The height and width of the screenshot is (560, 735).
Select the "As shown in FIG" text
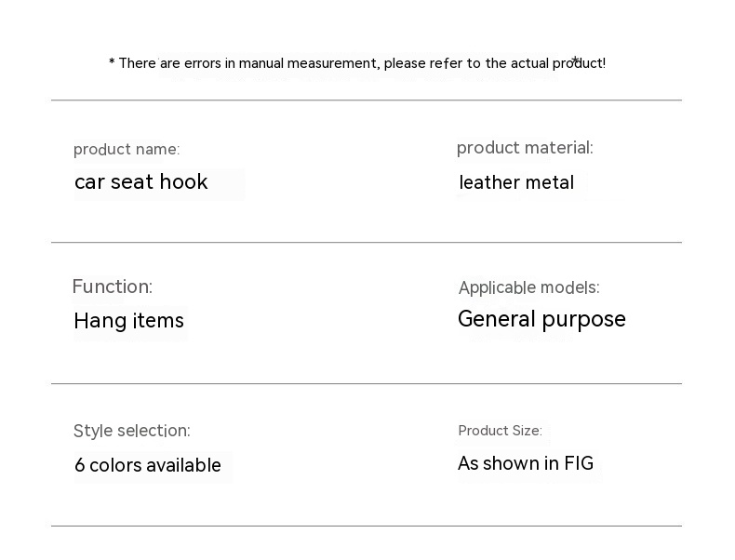(526, 463)
